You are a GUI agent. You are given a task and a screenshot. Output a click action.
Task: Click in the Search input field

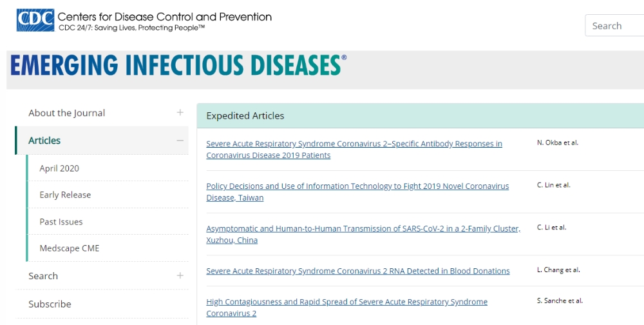614,26
